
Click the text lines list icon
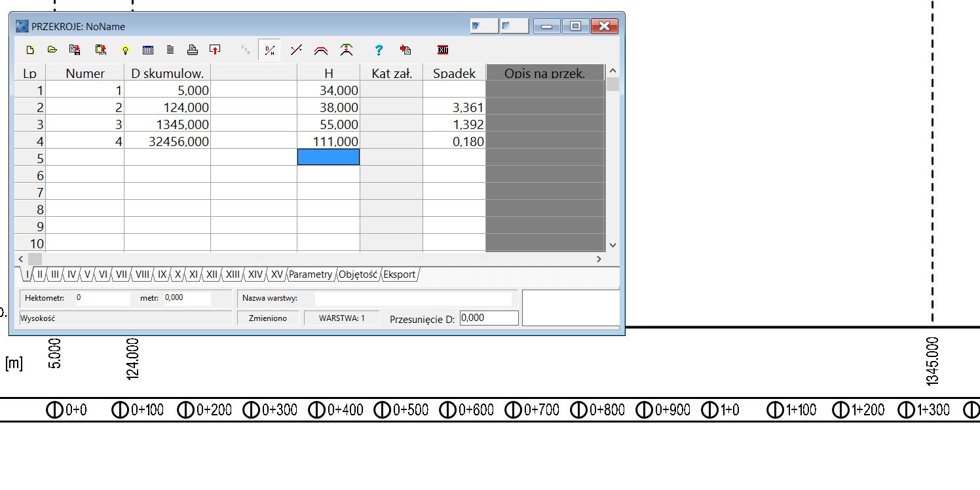(x=170, y=50)
